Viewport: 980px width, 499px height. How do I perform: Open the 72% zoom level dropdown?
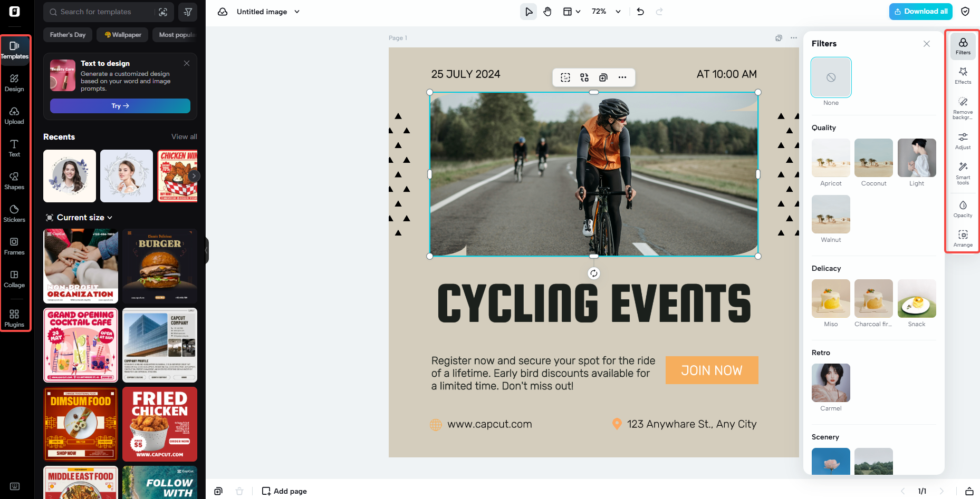coord(606,12)
